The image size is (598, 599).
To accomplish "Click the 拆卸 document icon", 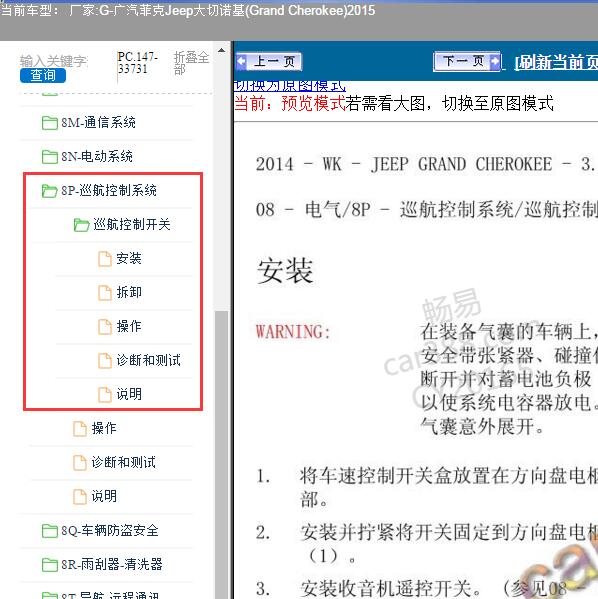I will click(x=105, y=293).
